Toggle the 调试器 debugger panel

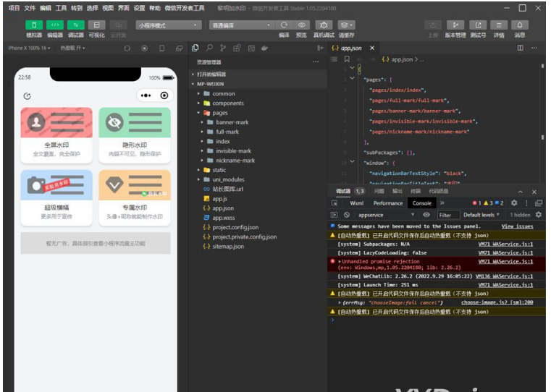coord(75,25)
